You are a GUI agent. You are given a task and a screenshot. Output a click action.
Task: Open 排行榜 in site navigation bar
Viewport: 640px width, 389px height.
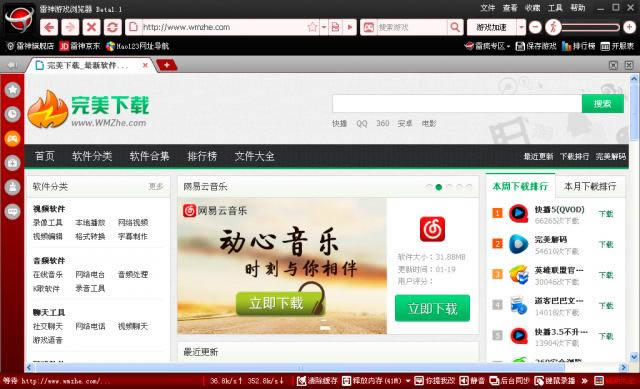click(x=202, y=156)
